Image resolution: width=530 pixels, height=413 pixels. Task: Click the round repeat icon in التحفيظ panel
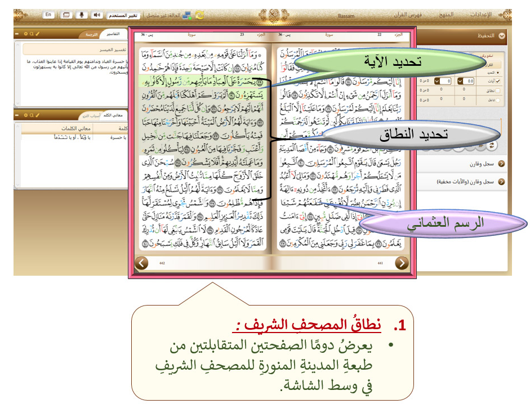[x=492, y=145]
